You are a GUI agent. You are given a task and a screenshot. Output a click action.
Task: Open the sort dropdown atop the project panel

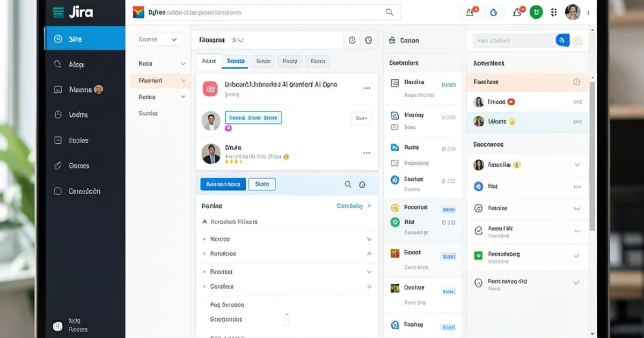point(157,39)
